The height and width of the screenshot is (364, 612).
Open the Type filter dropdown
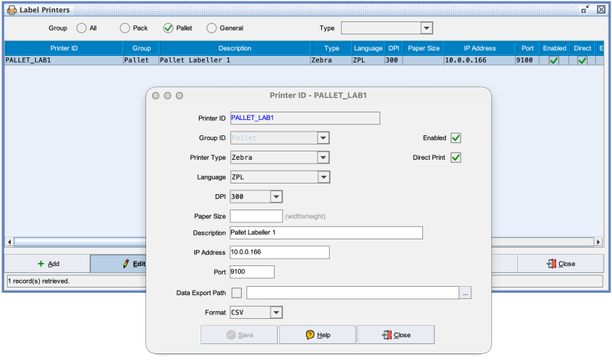click(x=427, y=28)
